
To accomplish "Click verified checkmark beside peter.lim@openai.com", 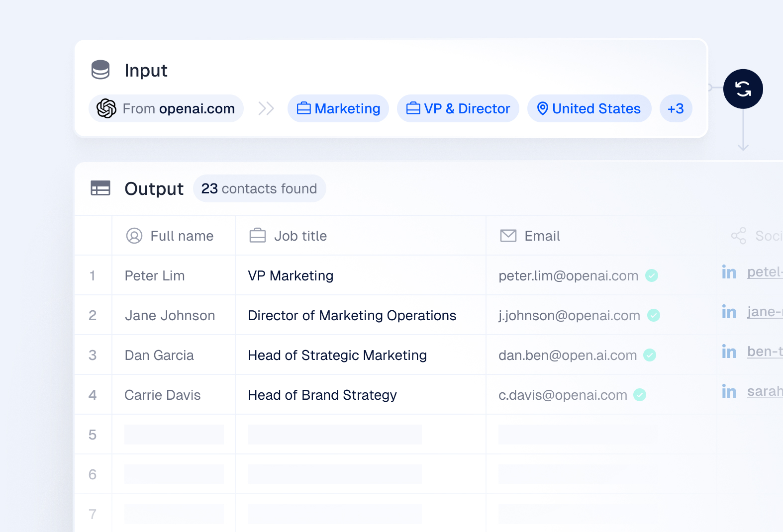I will coord(652,275).
